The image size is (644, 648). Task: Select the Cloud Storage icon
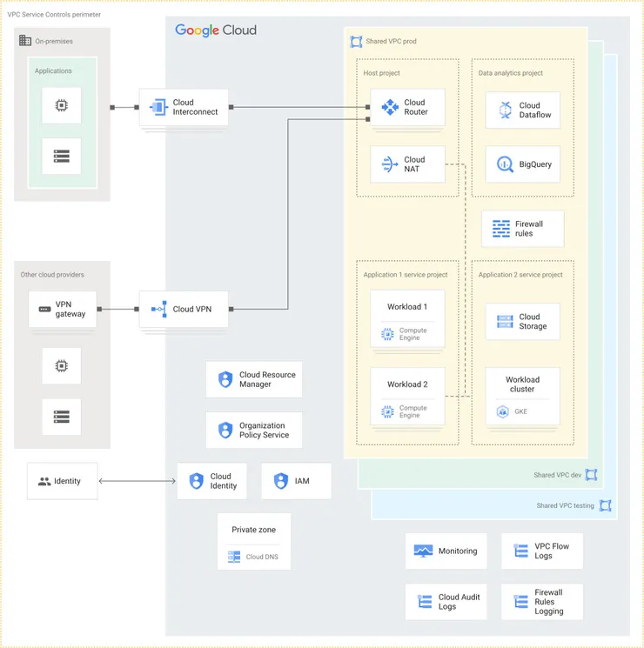505,322
